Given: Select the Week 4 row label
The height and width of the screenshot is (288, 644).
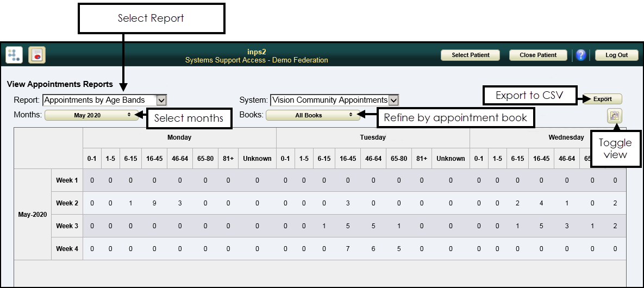Looking at the screenshot, I should tap(67, 249).
